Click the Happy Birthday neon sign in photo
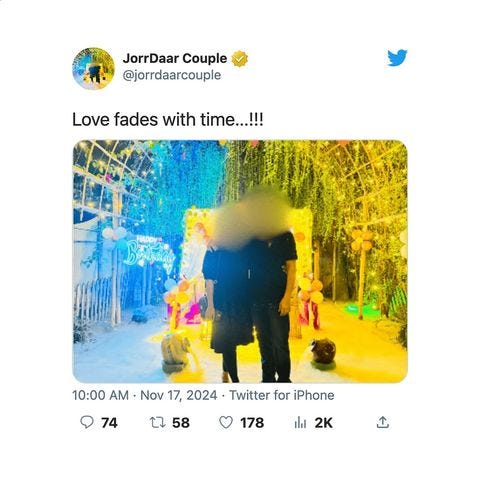The width and height of the screenshot is (480, 480). coord(149,252)
